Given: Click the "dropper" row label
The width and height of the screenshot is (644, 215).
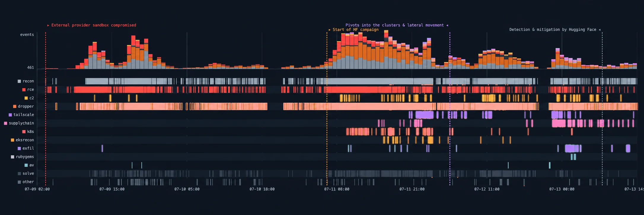Looking at the screenshot, I should pyautogui.click(x=26, y=106).
